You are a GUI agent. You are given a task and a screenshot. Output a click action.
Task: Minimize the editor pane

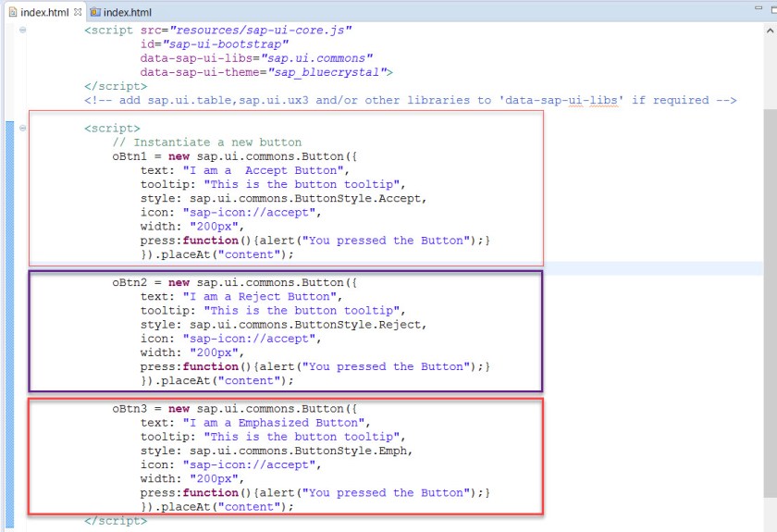pyautogui.click(x=758, y=8)
